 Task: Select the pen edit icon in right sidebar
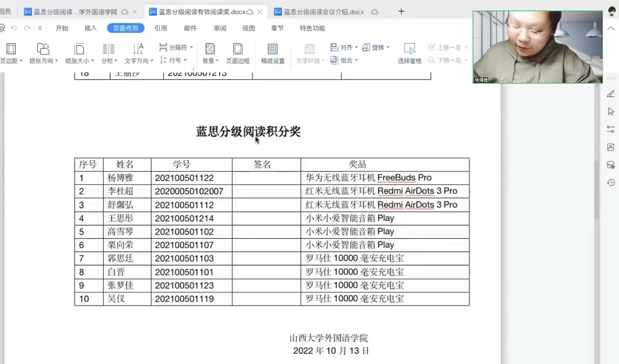point(610,94)
